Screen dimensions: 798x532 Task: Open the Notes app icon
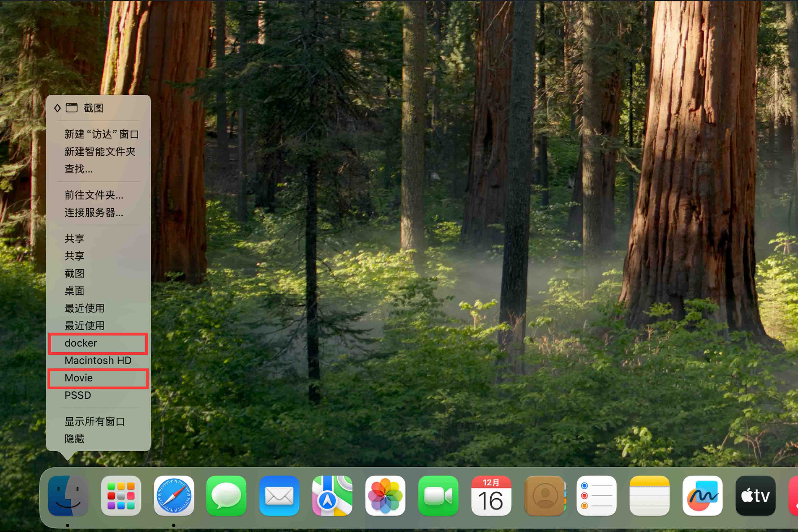(x=649, y=496)
